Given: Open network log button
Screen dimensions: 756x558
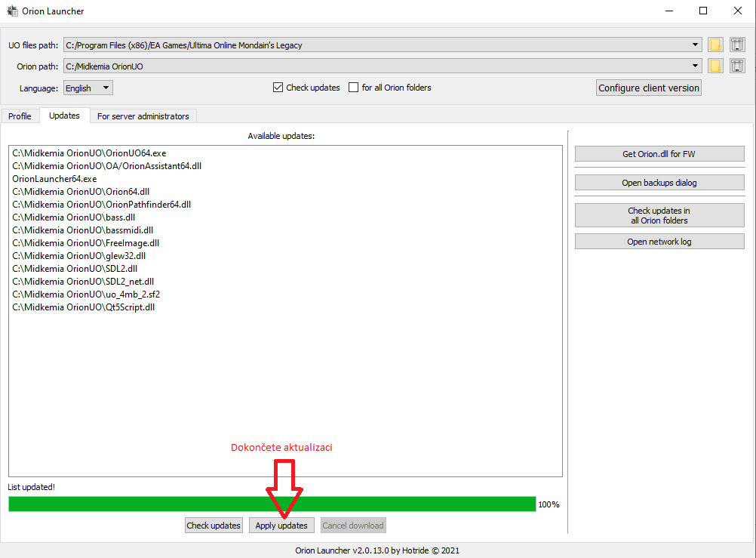Looking at the screenshot, I should pyautogui.click(x=659, y=242).
